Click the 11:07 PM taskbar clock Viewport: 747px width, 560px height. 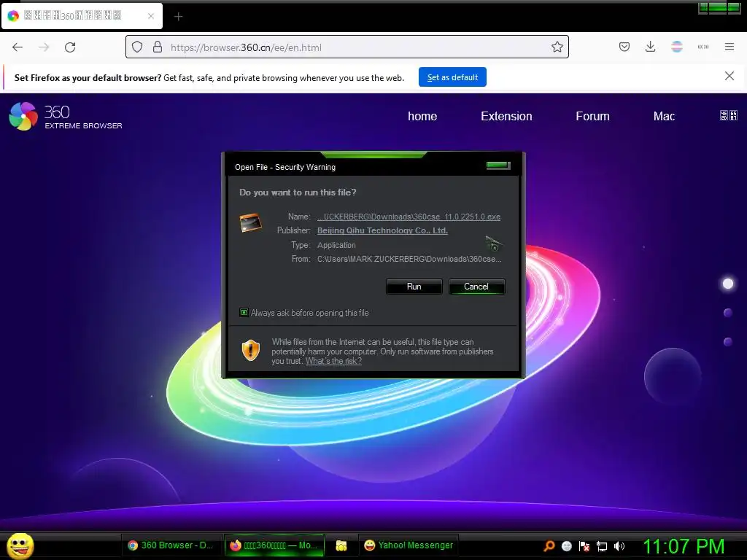coord(684,546)
